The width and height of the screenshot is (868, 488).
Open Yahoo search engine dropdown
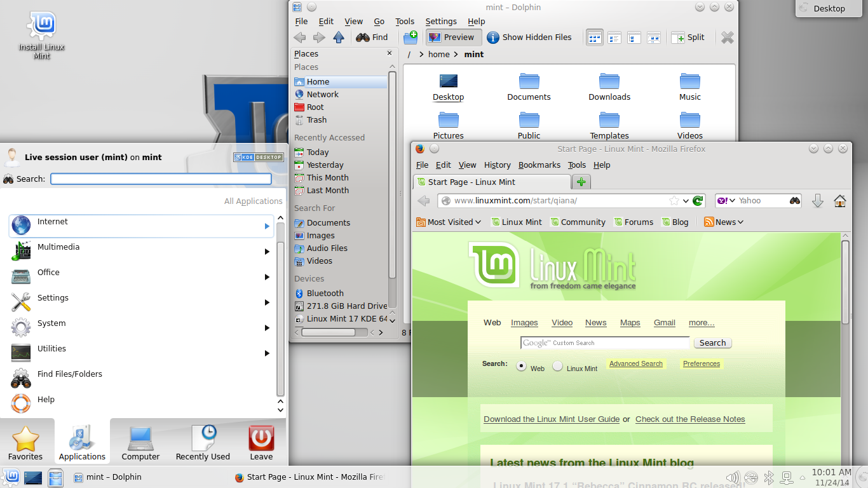(x=726, y=201)
